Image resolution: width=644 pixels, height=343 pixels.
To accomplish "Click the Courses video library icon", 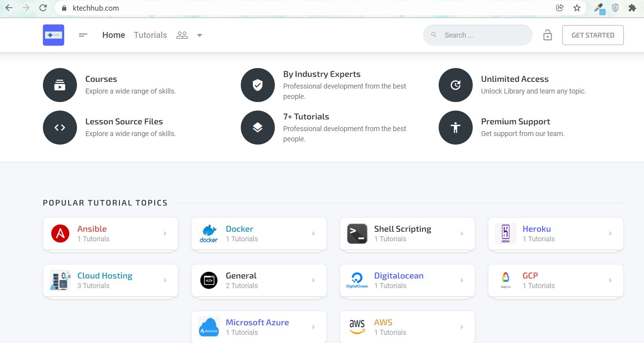I will pyautogui.click(x=60, y=85).
